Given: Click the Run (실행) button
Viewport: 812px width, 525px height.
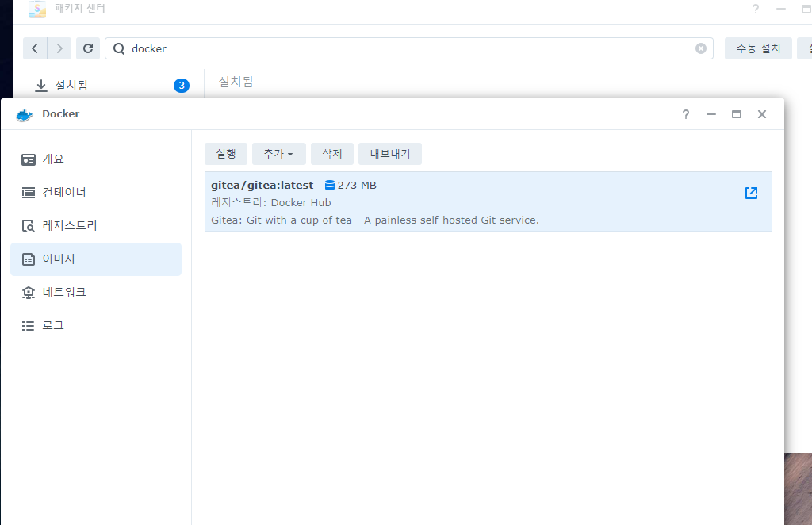Looking at the screenshot, I should click(x=226, y=154).
